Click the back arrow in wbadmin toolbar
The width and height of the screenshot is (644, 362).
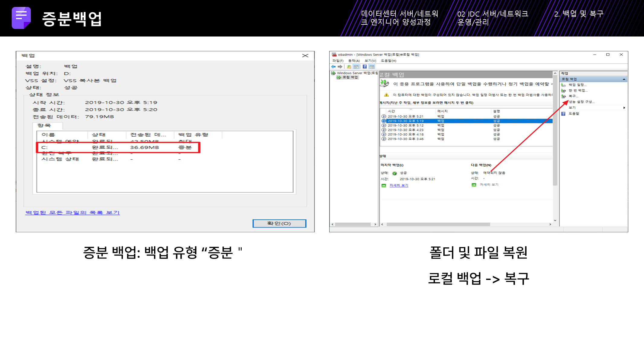(333, 67)
